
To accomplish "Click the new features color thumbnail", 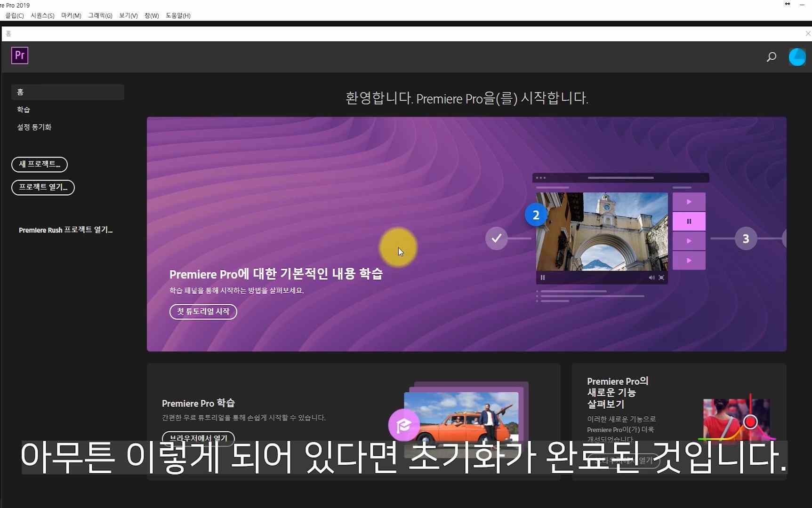I will click(x=737, y=420).
